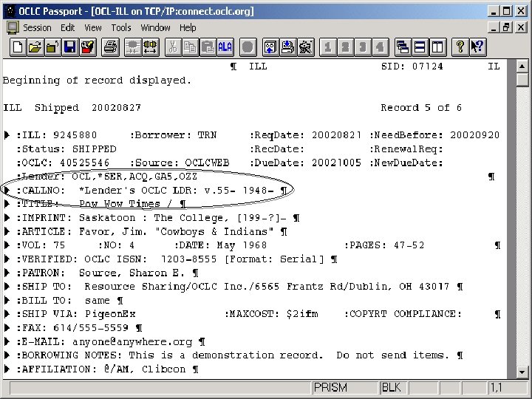
Task: Click the screen with blue up-arrow icon
Action: pos(270,47)
